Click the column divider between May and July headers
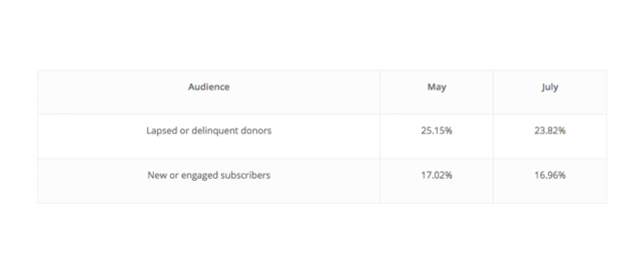Screen dimensions: 644x272 (493, 92)
